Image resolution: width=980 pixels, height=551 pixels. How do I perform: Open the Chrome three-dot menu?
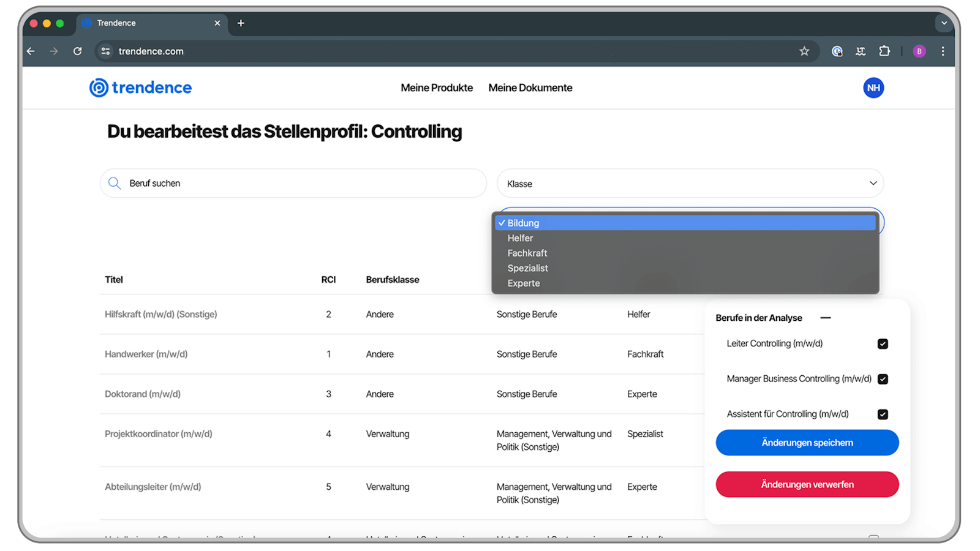click(x=943, y=51)
